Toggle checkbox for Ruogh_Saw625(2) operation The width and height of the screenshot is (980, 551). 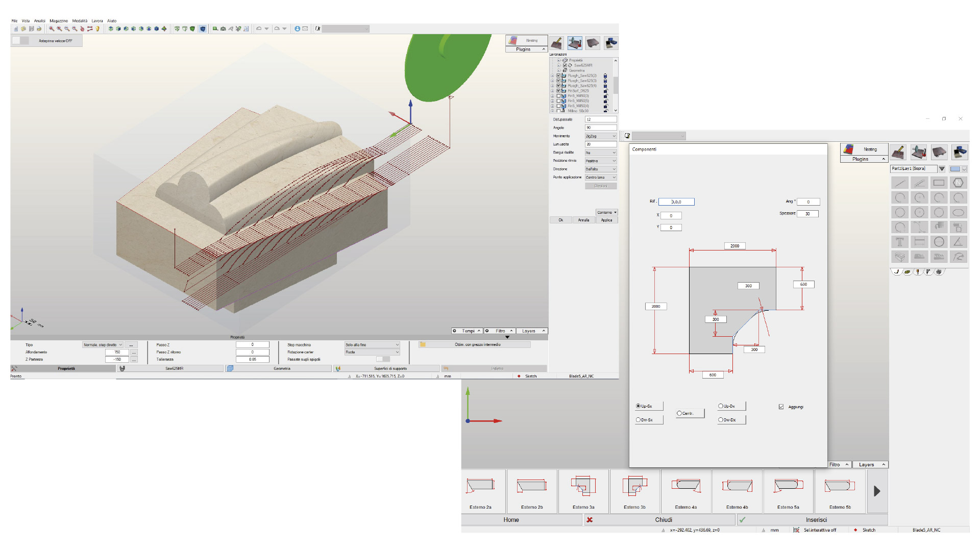(558, 76)
